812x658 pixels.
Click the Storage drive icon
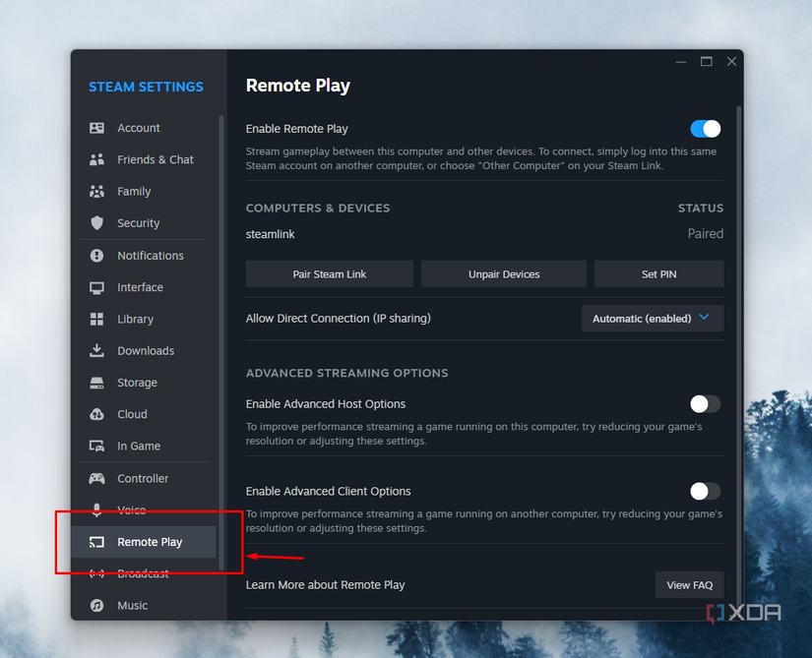pos(96,383)
